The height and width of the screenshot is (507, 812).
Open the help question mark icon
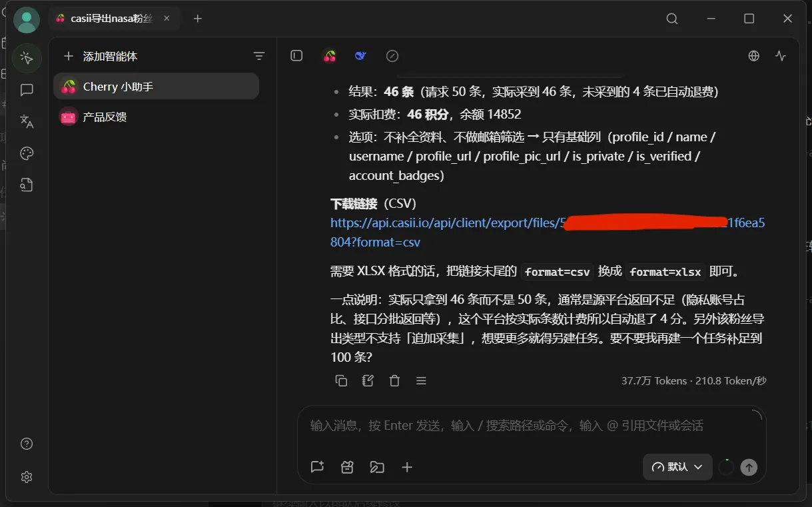click(x=27, y=444)
